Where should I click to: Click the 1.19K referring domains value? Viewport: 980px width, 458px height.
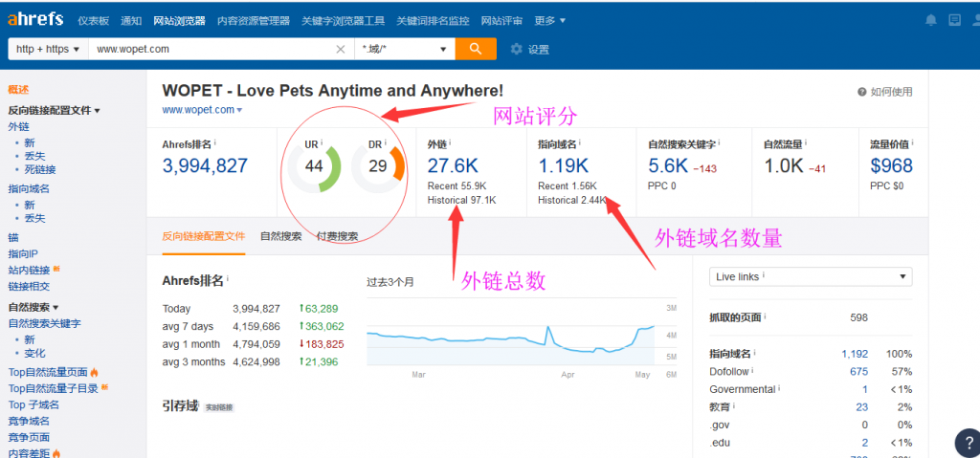pyautogui.click(x=563, y=166)
